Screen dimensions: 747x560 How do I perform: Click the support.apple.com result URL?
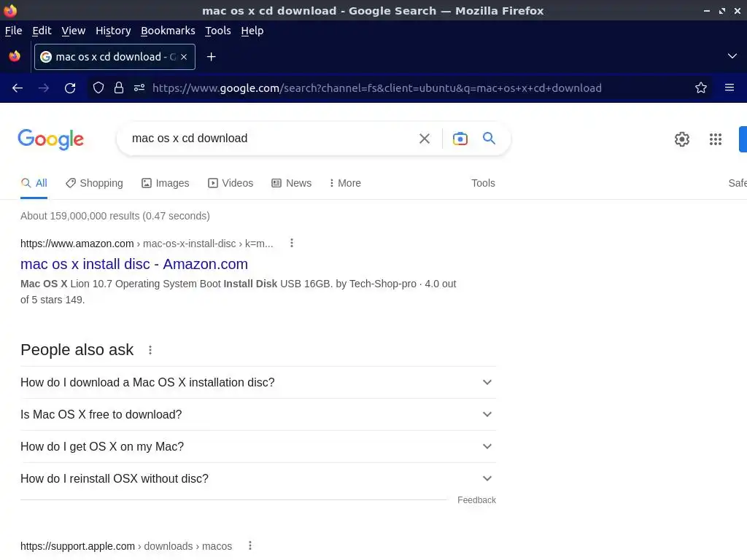point(126,546)
